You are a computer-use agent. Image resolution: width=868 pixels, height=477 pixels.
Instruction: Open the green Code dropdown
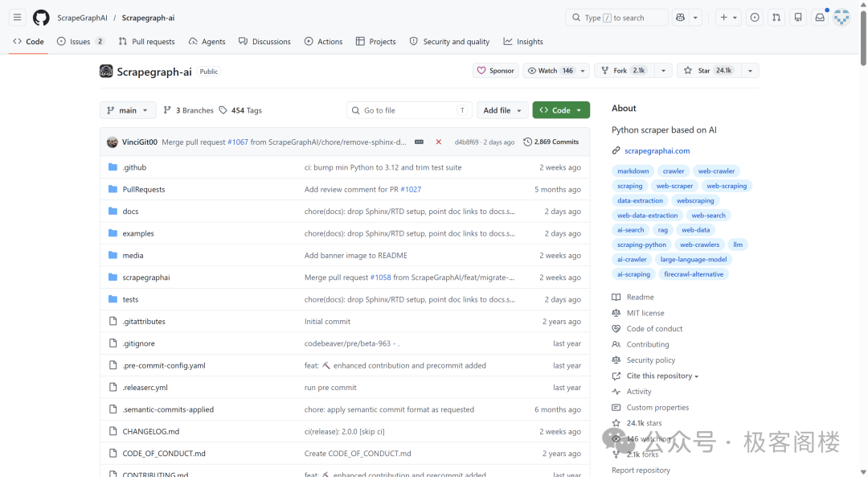click(x=561, y=110)
